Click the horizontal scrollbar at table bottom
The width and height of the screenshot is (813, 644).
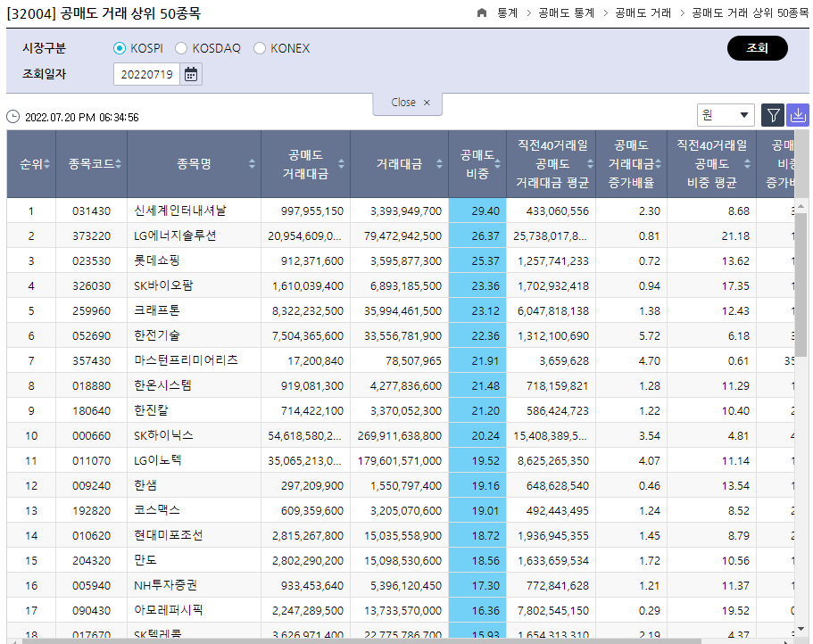pos(361,641)
